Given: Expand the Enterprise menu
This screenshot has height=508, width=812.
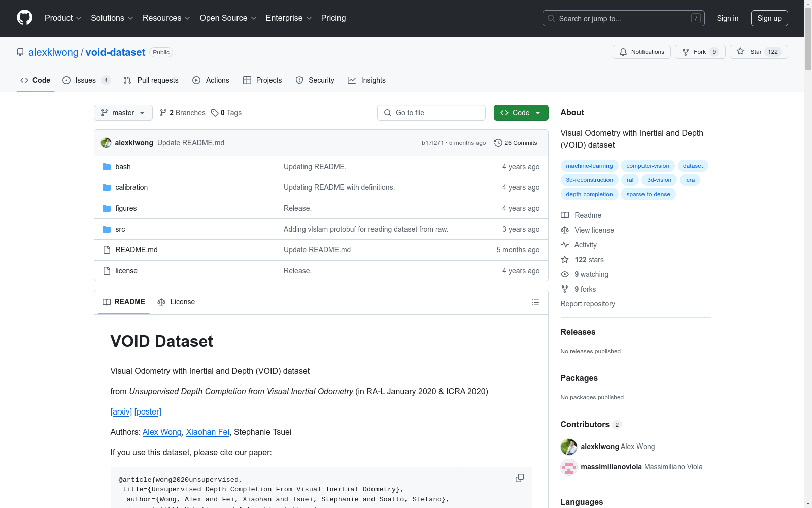Looking at the screenshot, I should point(289,18).
